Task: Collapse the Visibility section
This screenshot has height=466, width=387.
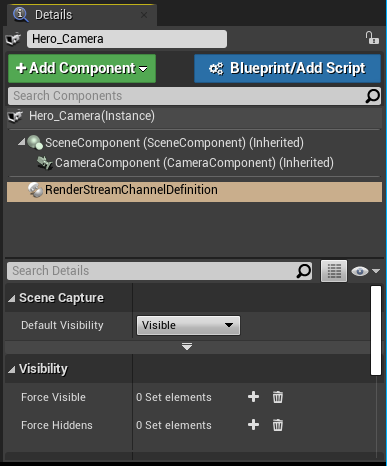Action: tap(12, 369)
